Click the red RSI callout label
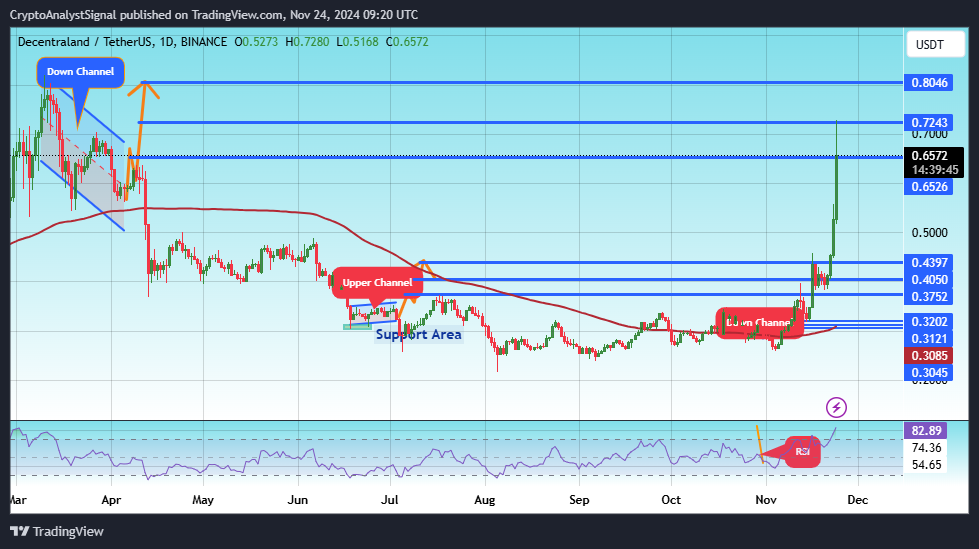The width and height of the screenshot is (979, 549). coord(802,452)
